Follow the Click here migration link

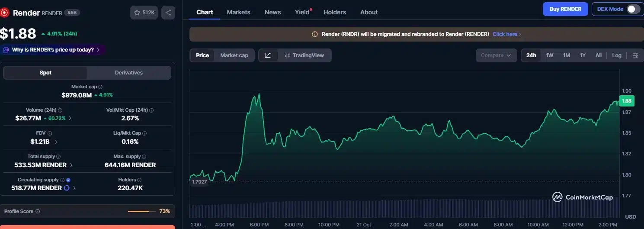tap(506, 34)
